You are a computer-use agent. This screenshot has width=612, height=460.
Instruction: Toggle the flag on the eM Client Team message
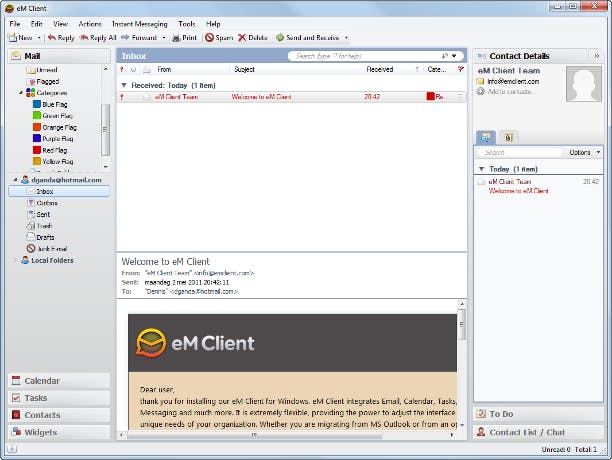point(461,97)
